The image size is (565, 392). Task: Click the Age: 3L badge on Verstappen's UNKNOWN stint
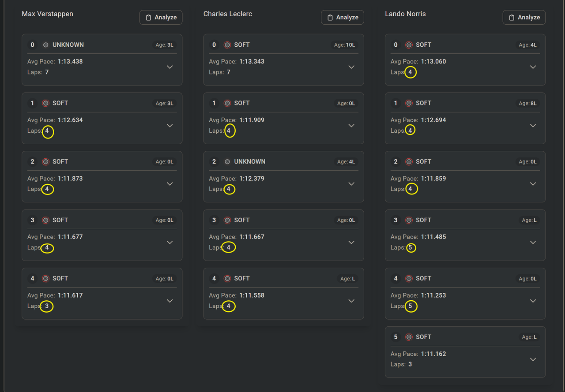coord(165,45)
